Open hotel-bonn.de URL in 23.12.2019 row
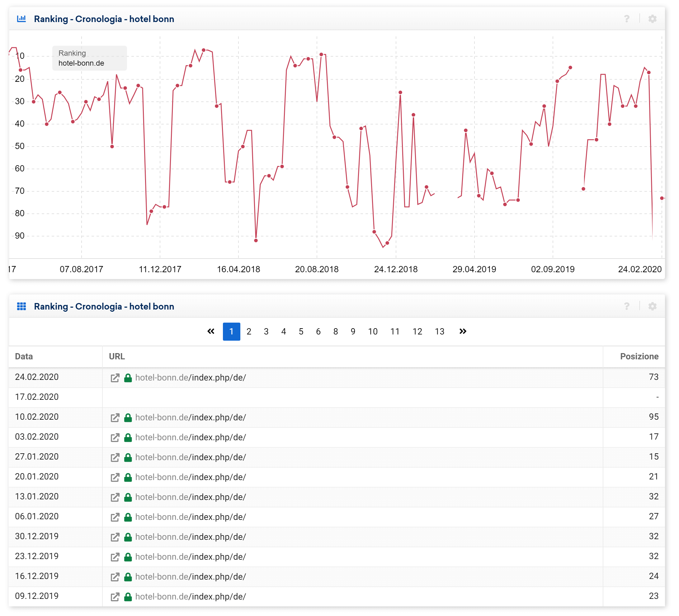The image size is (679, 616). (x=191, y=557)
